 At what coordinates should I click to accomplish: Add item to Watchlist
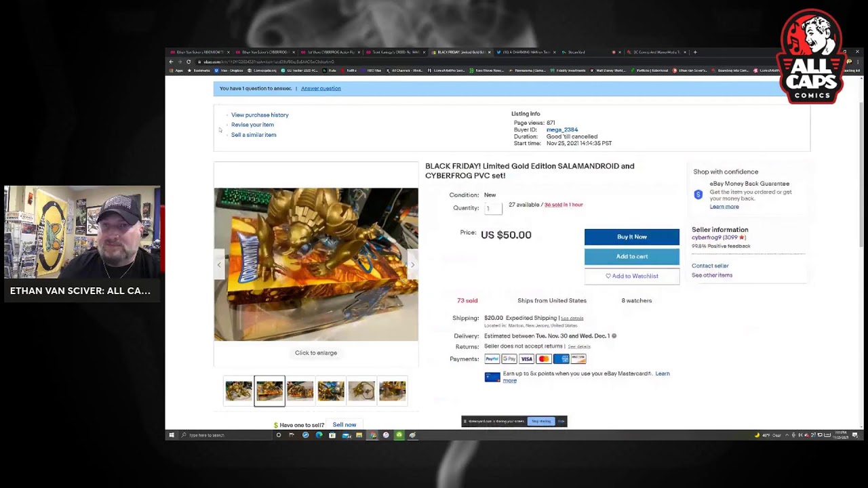click(631, 276)
